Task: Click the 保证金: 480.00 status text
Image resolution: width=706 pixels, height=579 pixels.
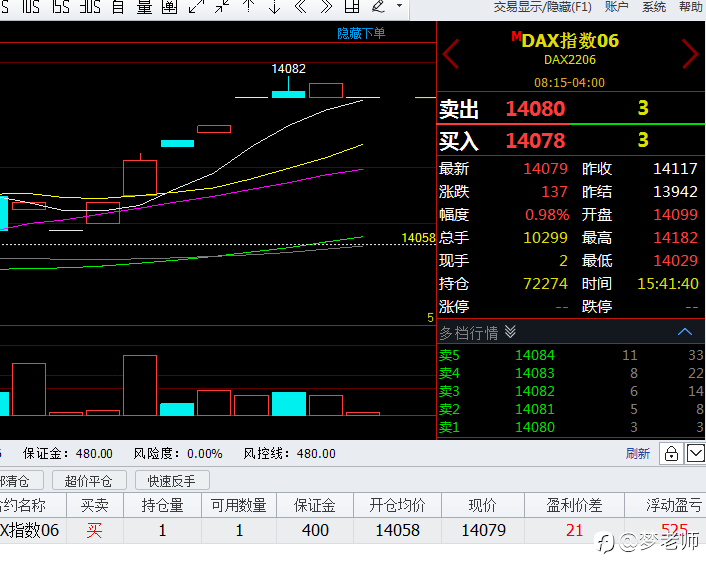Action: (68, 453)
